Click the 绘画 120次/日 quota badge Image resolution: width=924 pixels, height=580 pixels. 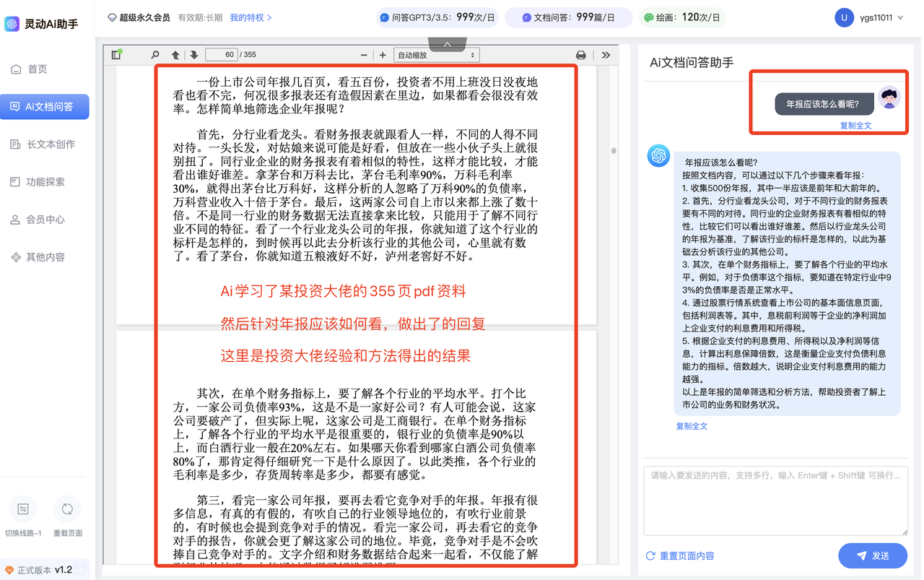(x=681, y=17)
